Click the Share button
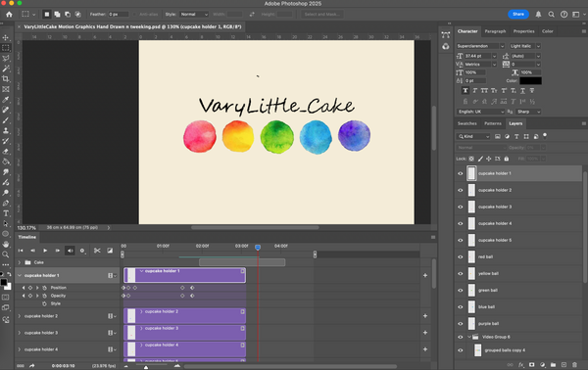Image resolution: width=588 pixels, height=370 pixels. point(518,15)
